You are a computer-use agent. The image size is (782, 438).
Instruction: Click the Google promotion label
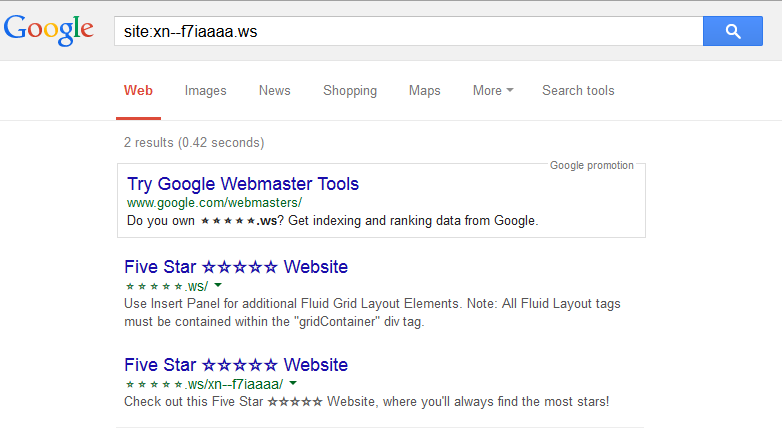(x=591, y=166)
